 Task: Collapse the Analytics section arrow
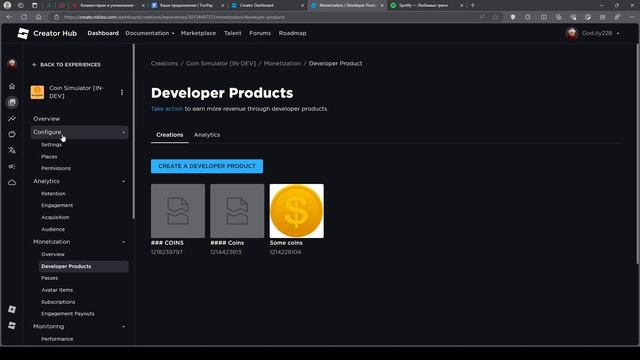tap(124, 181)
